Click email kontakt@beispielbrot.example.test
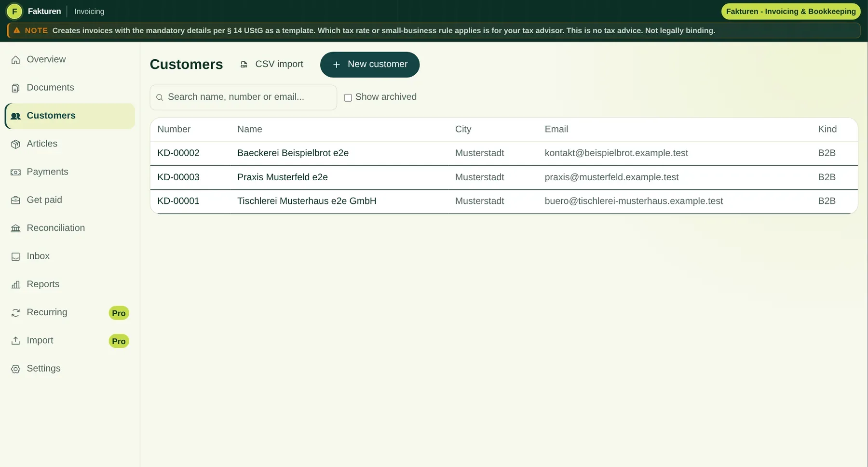The height and width of the screenshot is (467, 868). (x=616, y=153)
